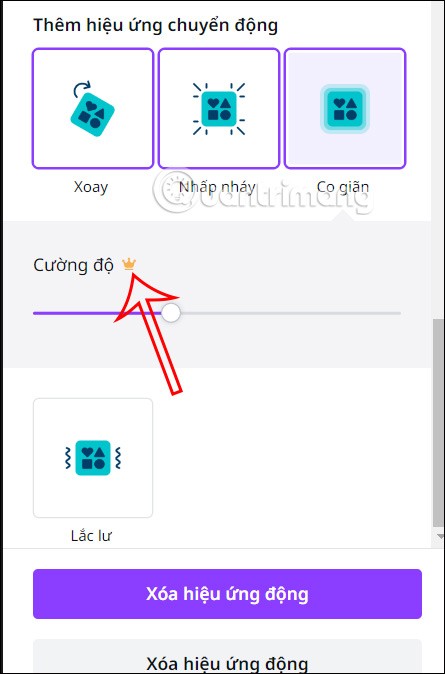
Task: Click the Cường độ slider handle
Action: point(172,313)
